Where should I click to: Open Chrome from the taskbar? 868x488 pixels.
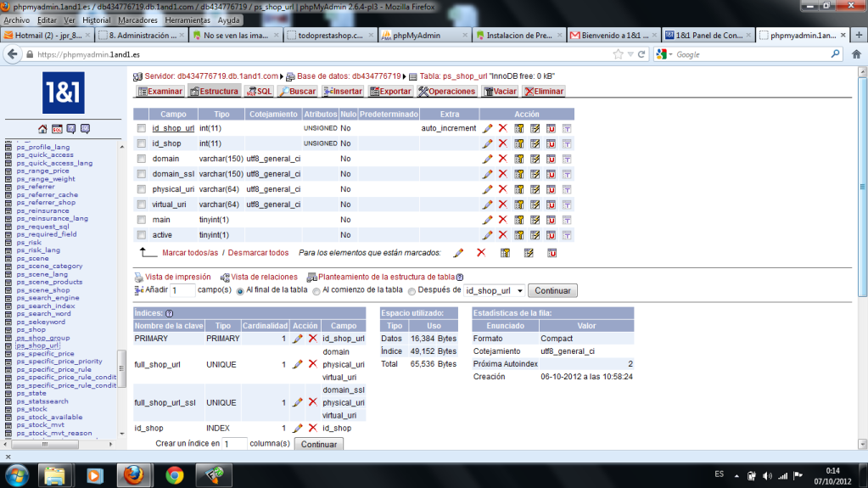[x=175, y=476]
